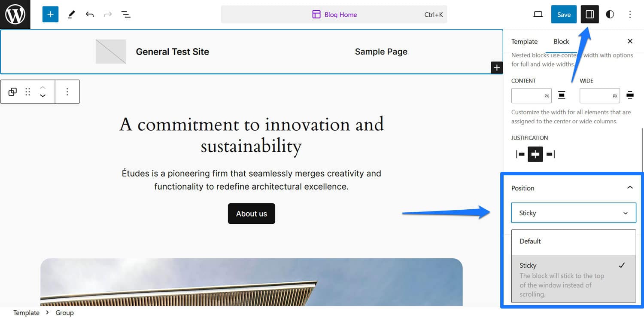
Task: Open the Position Sticky dropdown
Action: pyautogui.click(x=573, y=213)
